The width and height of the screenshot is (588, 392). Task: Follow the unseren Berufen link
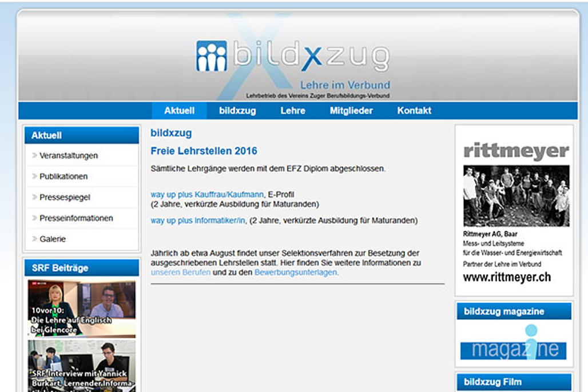[x=180, y=273]
